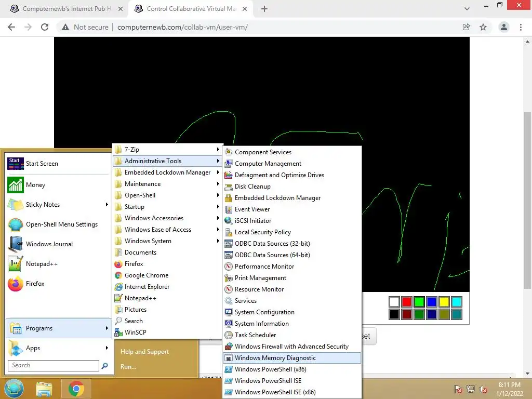Launch Firefox from Programs menu
Image resolution: width=532 pixels, height=399 pixels.
[x=167, y=263]
